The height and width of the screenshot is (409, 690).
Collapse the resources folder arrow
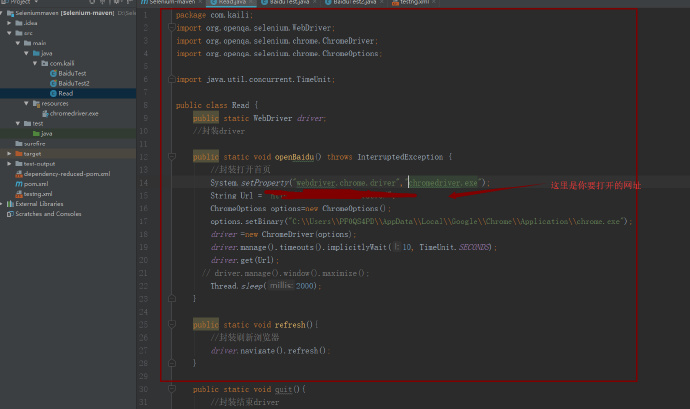click(26, 103)
